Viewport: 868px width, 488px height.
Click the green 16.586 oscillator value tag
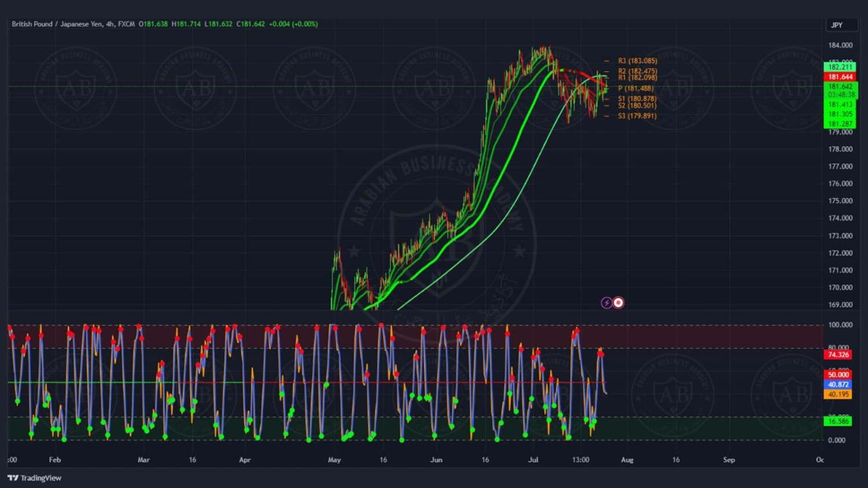[838, 422]
